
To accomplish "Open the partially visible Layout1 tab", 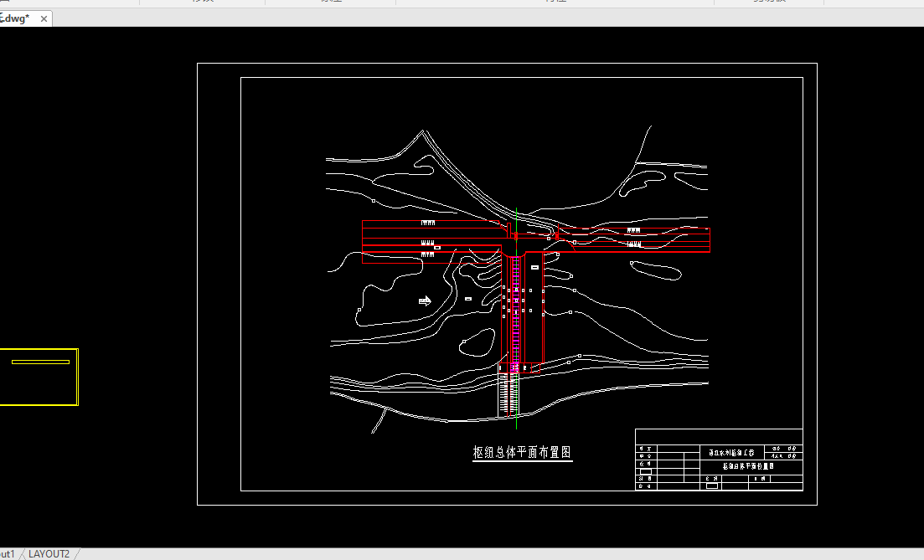I will 8,554.
